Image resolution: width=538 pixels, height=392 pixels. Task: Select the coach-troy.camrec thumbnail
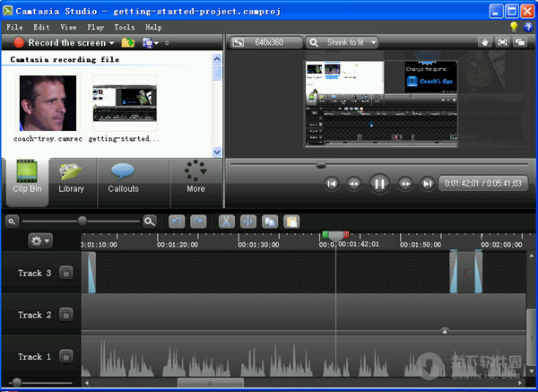pyautogui.click(x=48, y=103)
